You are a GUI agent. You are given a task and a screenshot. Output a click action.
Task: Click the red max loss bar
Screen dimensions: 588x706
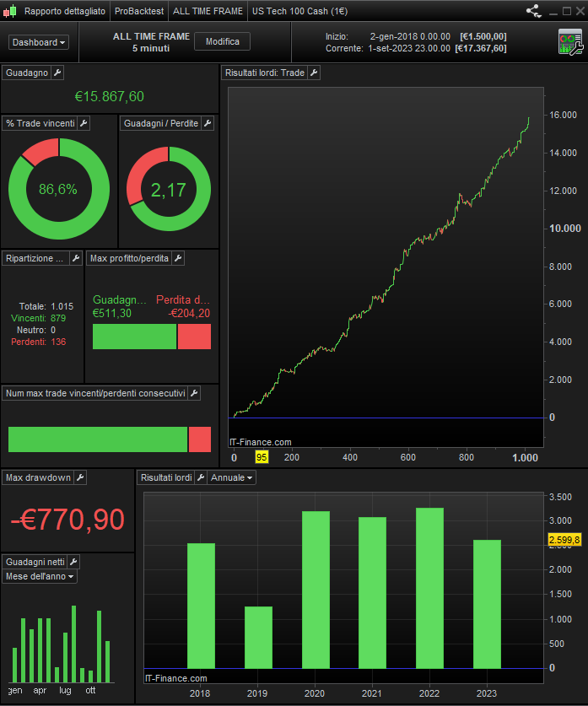(x=194, y=337)
